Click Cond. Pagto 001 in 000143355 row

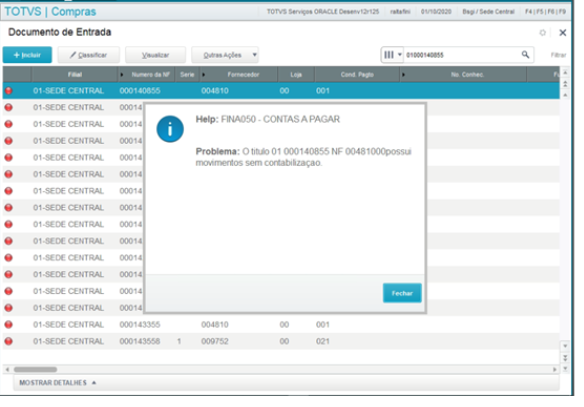pos(323,325)
